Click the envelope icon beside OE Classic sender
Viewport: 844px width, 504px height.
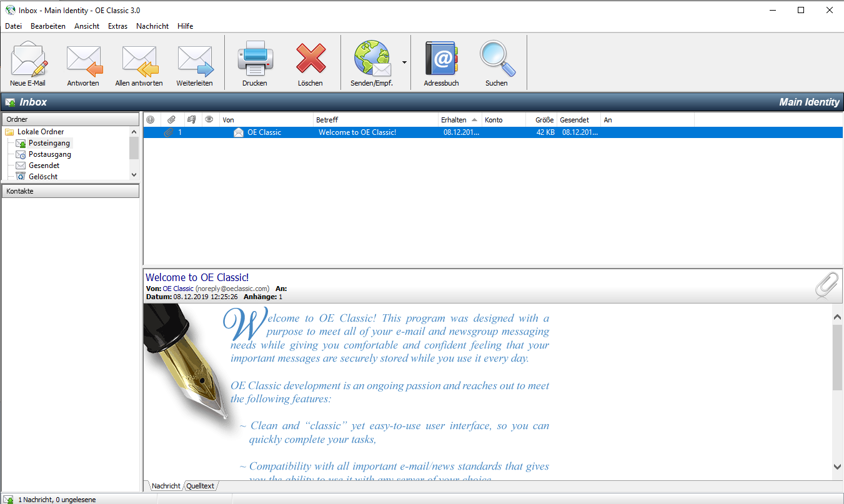pyautogui.click(x=239, y=132)
